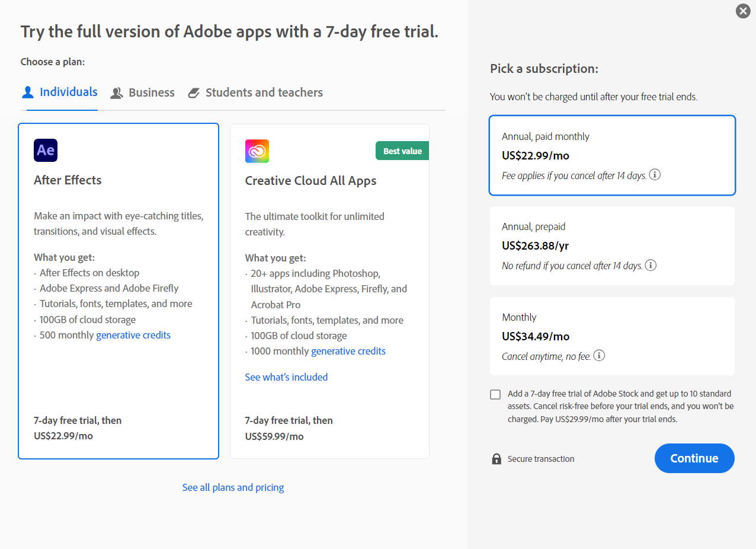The width and height of the screenshot is (756, 549).
Task: Switch to the Business tab
Action: tap(143, 92)
